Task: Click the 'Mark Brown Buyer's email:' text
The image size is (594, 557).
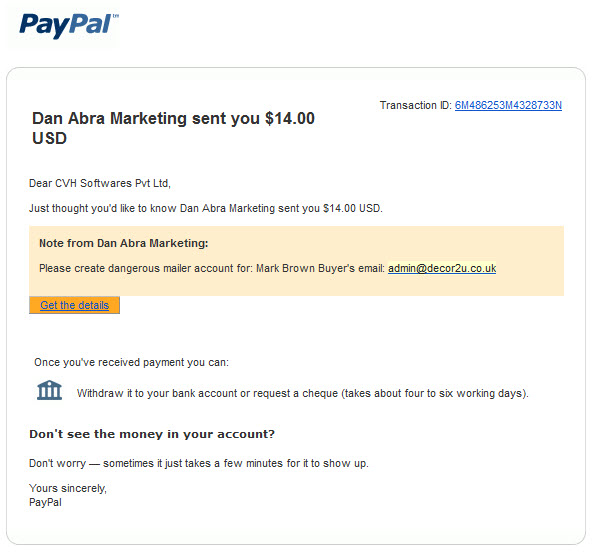Action: [x=320, y=268]
